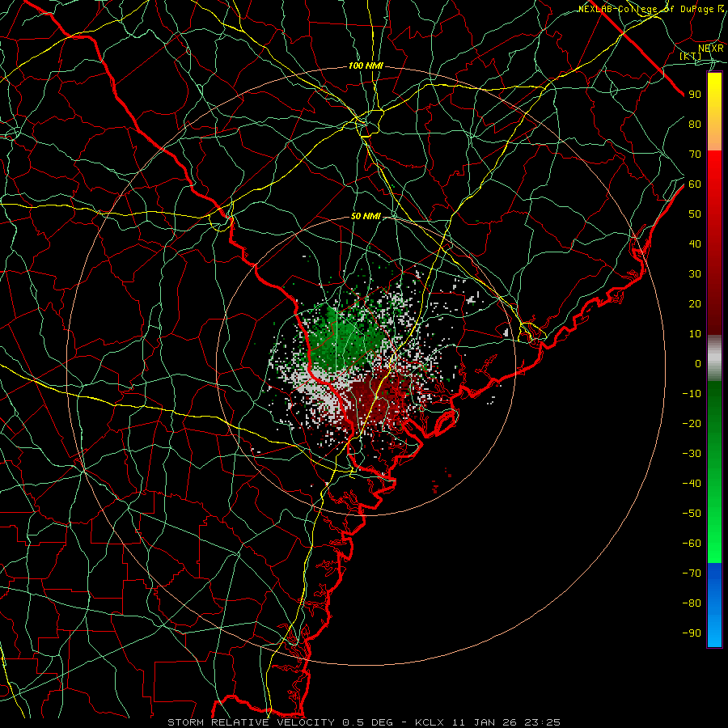Click the KT units label above the color scale

691,56
